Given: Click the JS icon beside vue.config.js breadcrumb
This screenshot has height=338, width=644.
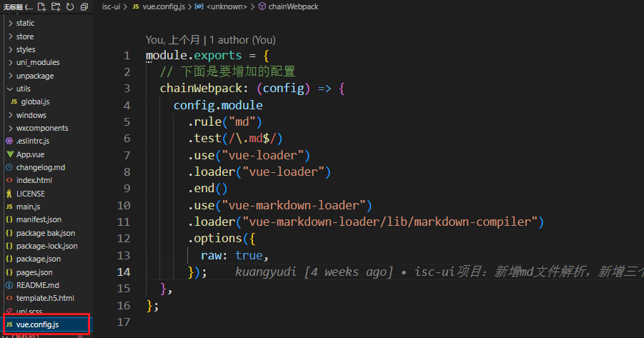Looking at the screenshot, I should (x=136, y=6).
